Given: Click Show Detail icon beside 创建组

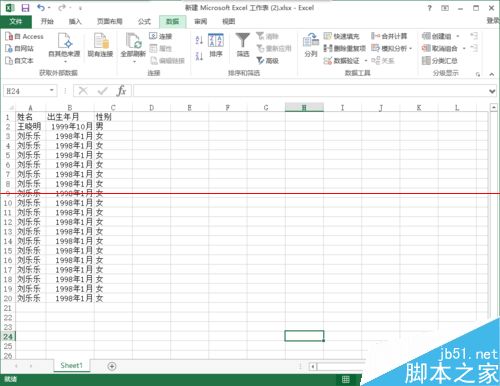Looking at the screenshot, I should 474,36.
